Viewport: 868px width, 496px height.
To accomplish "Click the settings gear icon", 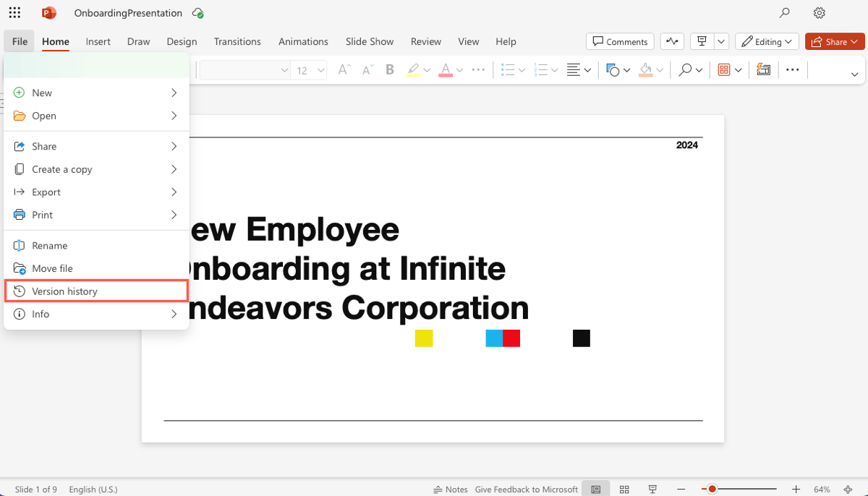I will pyautogui.click(x=819, y=13).
